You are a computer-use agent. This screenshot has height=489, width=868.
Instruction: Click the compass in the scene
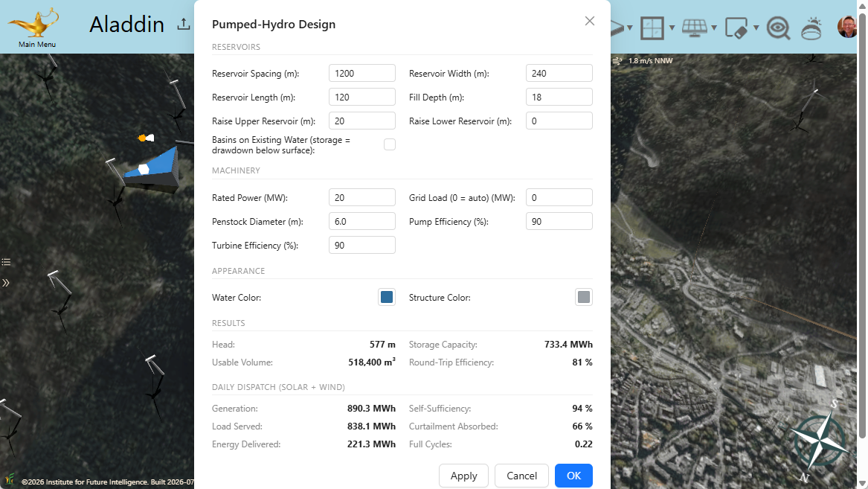[820, 441]
